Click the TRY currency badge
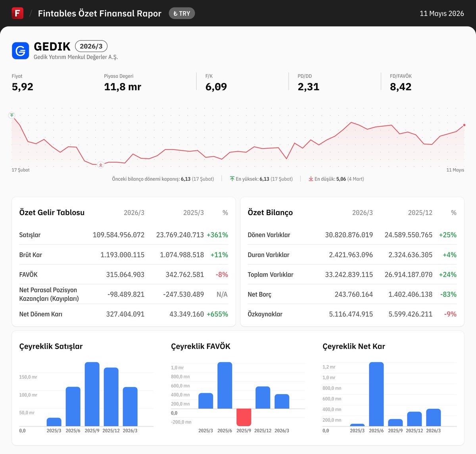Screen dimensions: 476x454 (182, 13)
